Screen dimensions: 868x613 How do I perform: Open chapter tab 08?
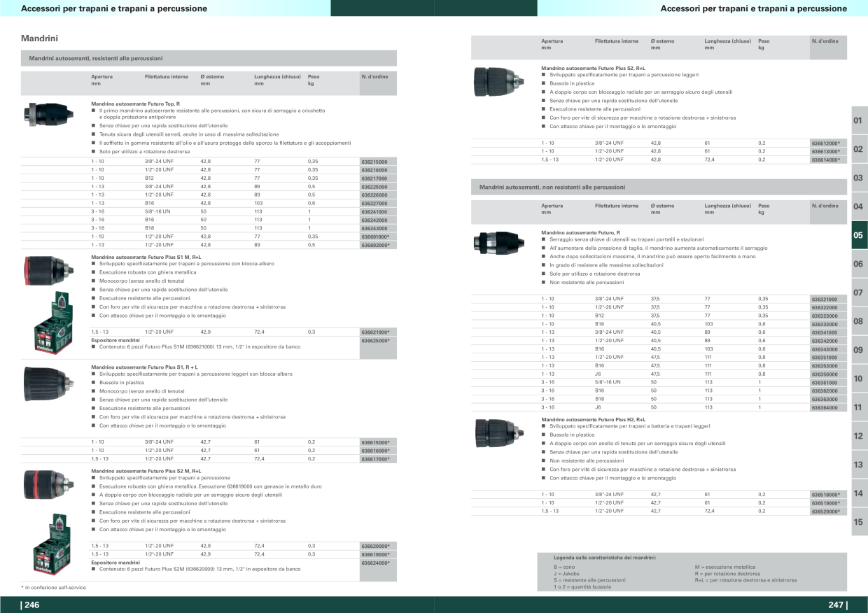[859, 321]
